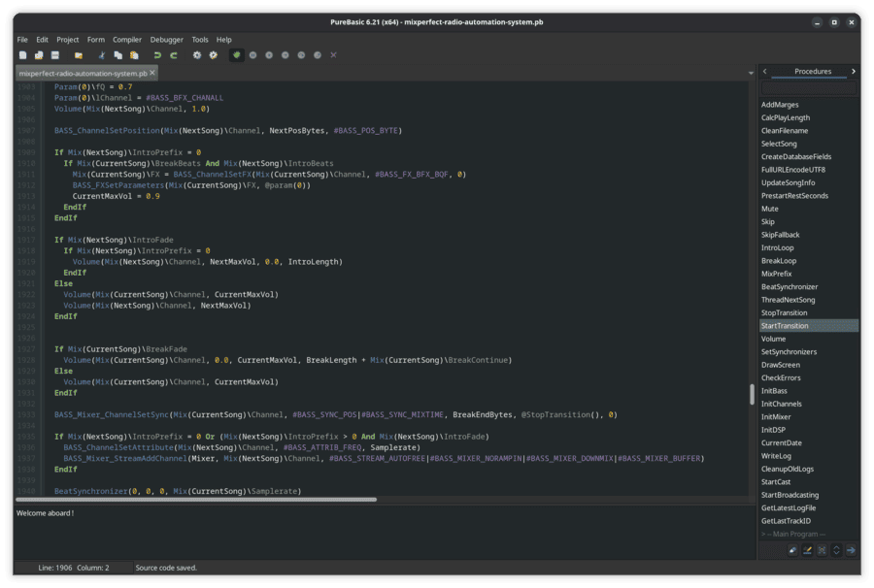Open the Compiler menu
The height and width of the screenshot is (588, 874).
tap(127, 40)
